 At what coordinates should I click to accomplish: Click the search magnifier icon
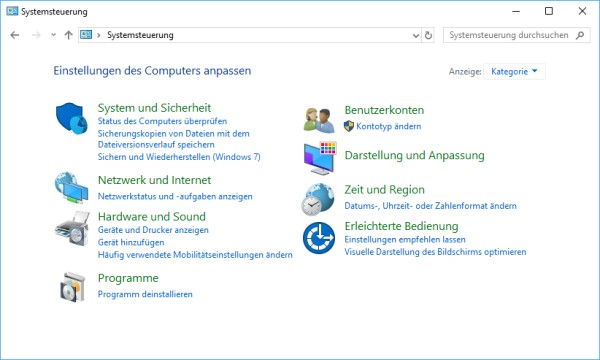tap(580, 35)
